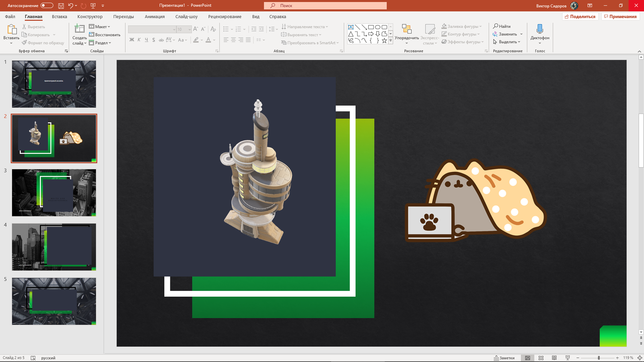The width and height of the screenshot is (644, 362).
Task: Expand the Раздел section dropdown
Action: [100, 43]
